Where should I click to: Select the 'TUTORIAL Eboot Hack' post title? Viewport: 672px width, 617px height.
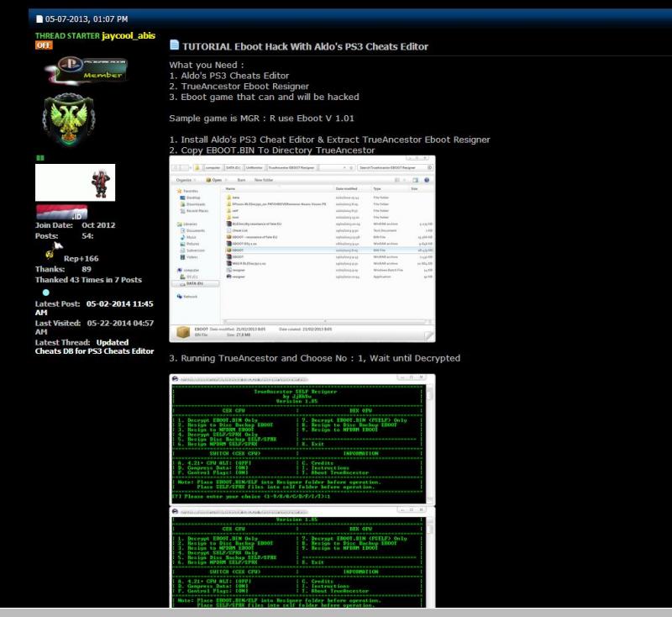[305, 47]
